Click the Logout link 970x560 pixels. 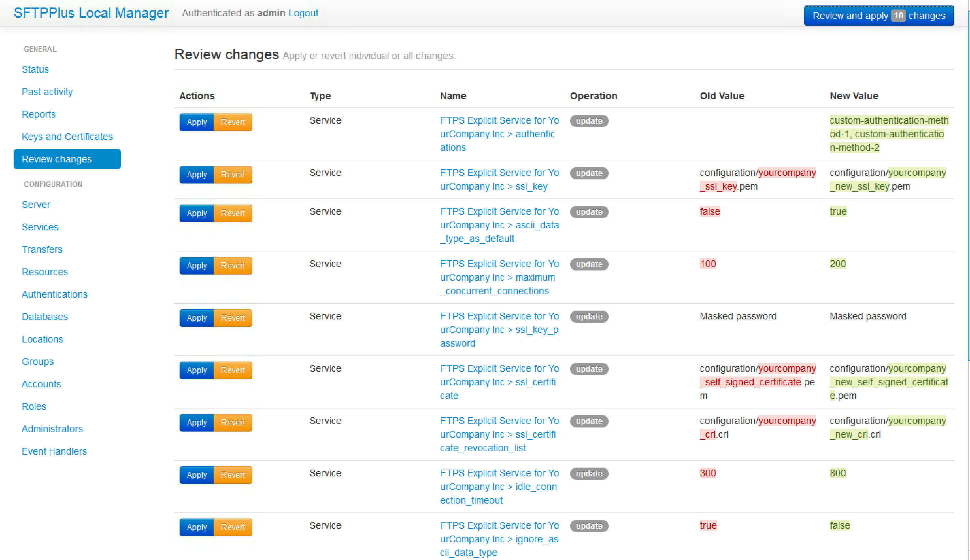(303, 13)
